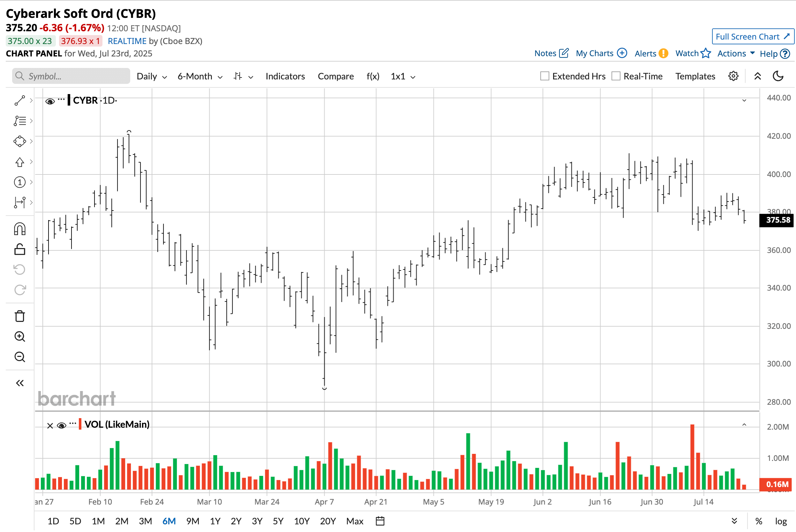Delete drawings with the trash icon
This screenshot has width=796, height=532.
click(20, 316)
